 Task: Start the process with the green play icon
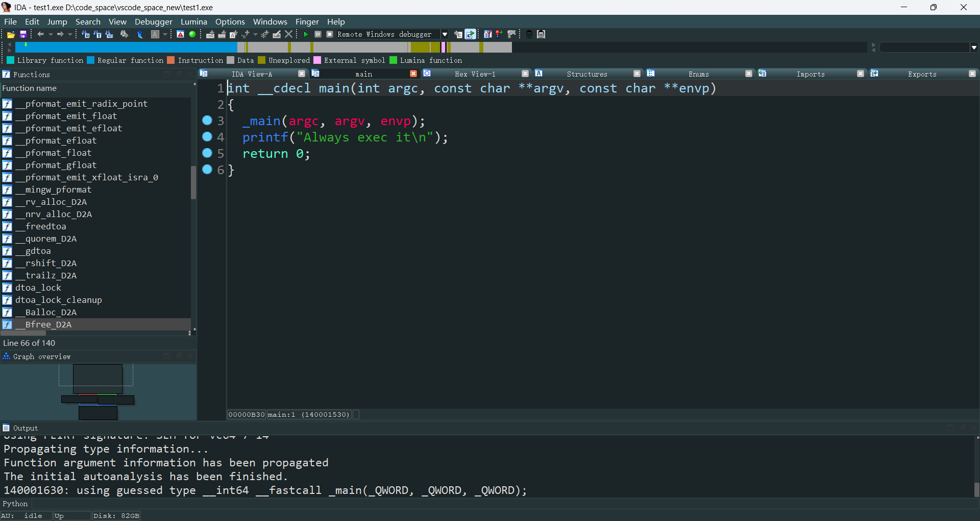306,34
